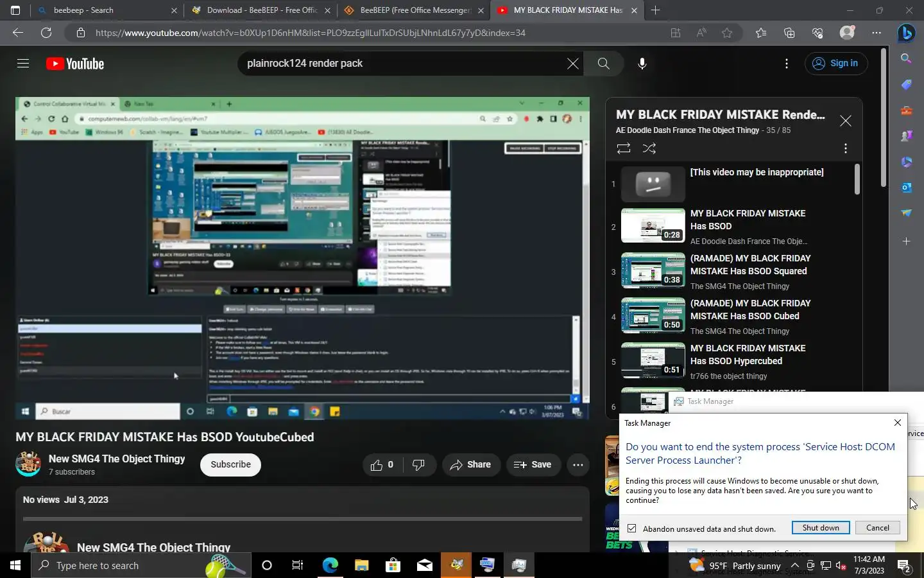The image size is (924, 578).
Task: Click the taskbar search box
Action: click(141, 565)
